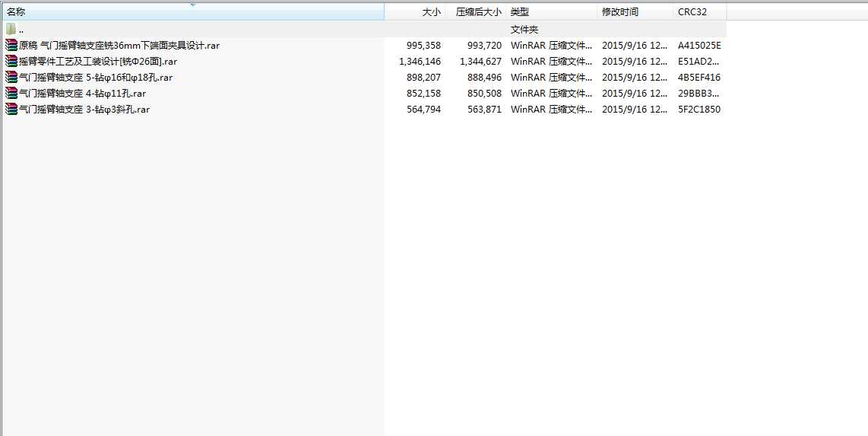The height and width of the screenshot is (436, 868).
Task: Click type cell in the 995,358 row
Action: [551, 46]
